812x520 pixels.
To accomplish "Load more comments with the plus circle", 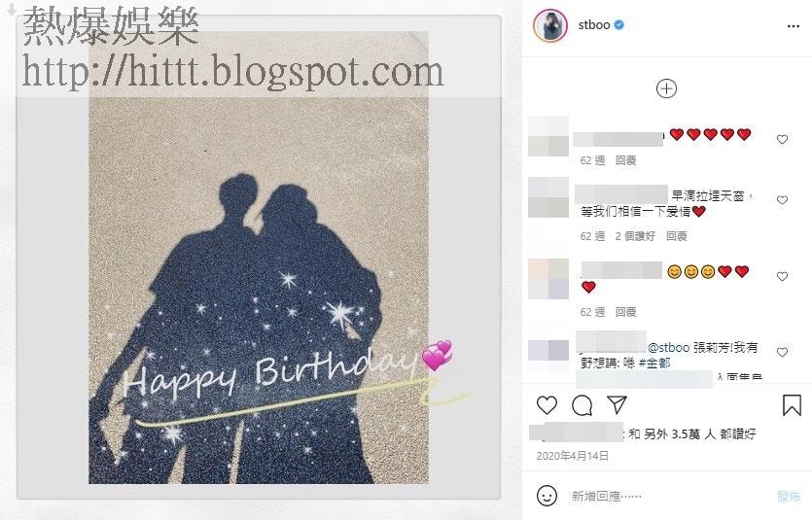I will tap(666, 88).
